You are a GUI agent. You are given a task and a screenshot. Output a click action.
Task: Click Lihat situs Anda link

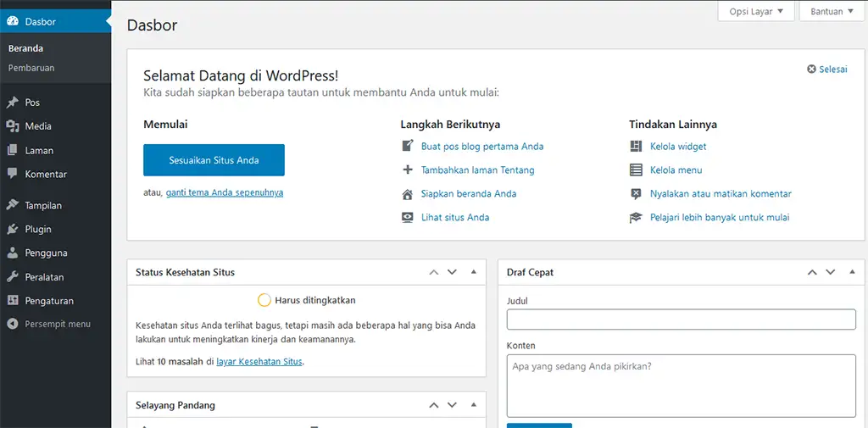(455, 217)
